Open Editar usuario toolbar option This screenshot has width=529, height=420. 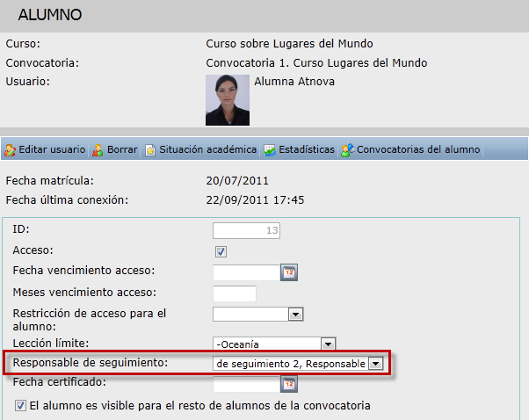[45, 149]
